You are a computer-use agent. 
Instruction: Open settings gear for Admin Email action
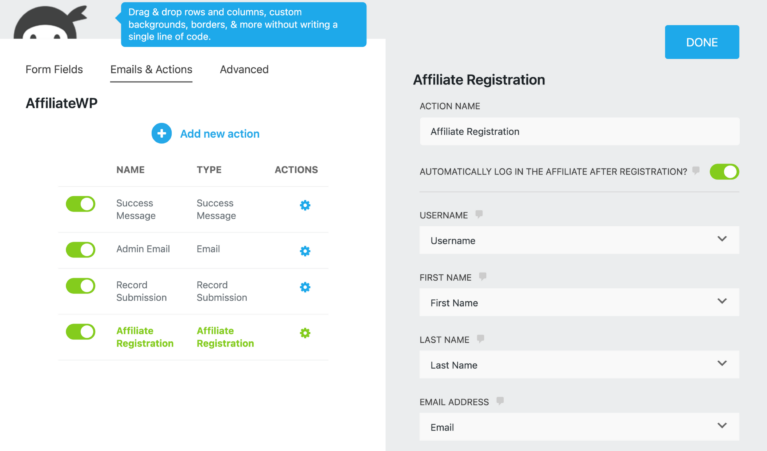(305, 251)
